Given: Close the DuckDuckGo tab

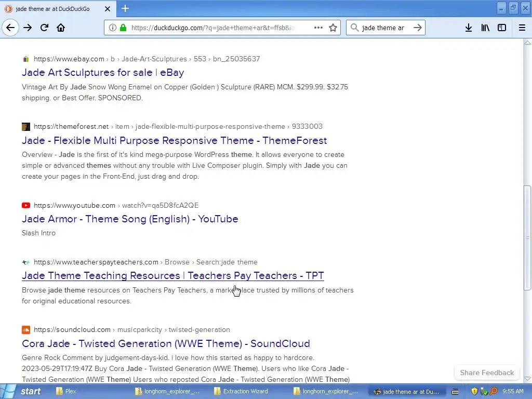Looking at the screenshot, I should click(107, 9).
